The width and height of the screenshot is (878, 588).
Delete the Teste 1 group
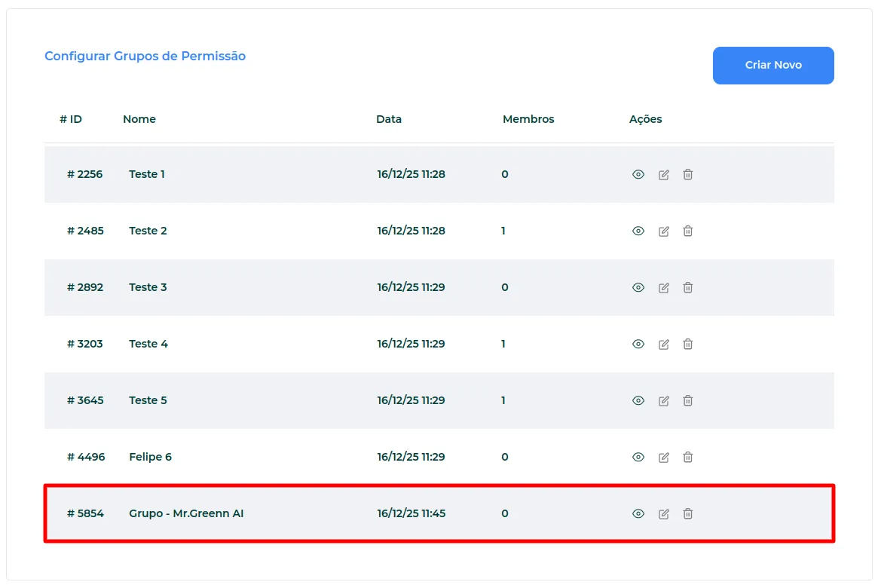coord(687,175)
